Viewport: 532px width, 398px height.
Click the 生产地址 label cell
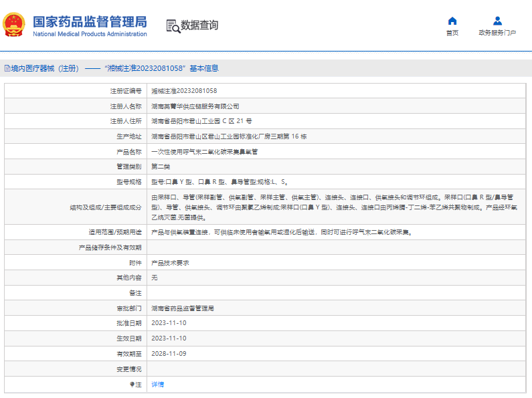pyautogui.click(x=76, y=136)
